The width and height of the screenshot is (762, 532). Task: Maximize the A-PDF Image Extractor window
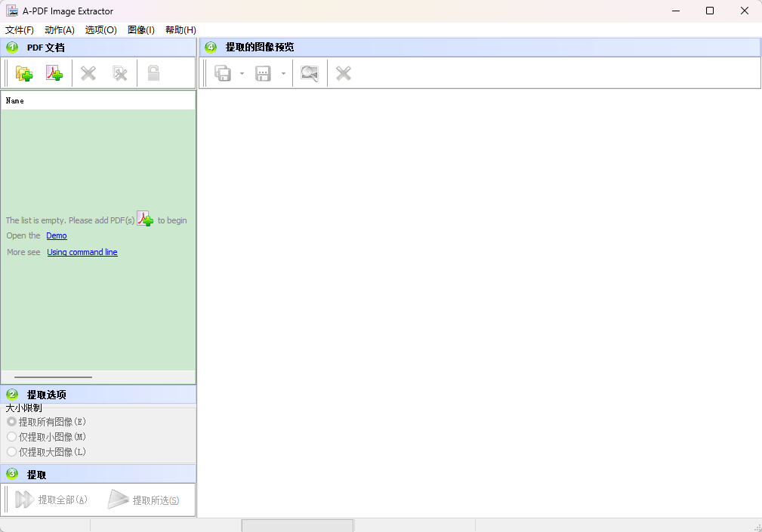point(710,11)
